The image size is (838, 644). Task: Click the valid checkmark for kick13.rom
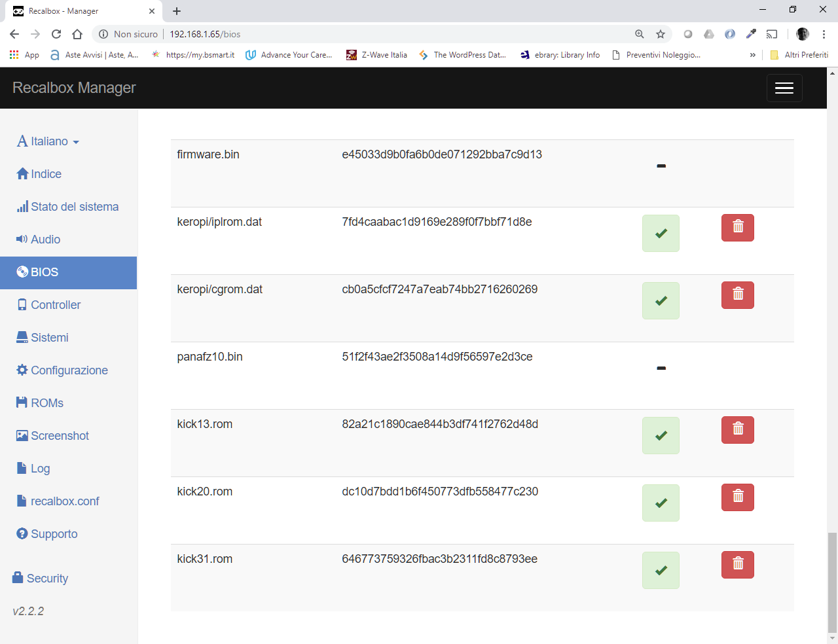(x=661, y=435)
